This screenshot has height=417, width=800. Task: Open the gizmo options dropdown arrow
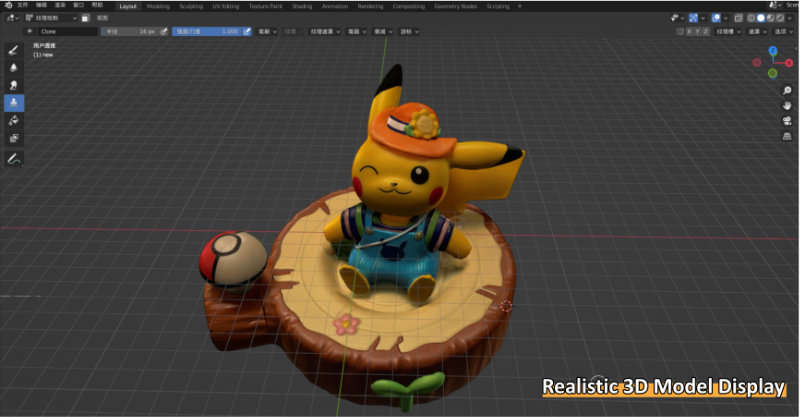pyautogui.click(x=703, y=18)
